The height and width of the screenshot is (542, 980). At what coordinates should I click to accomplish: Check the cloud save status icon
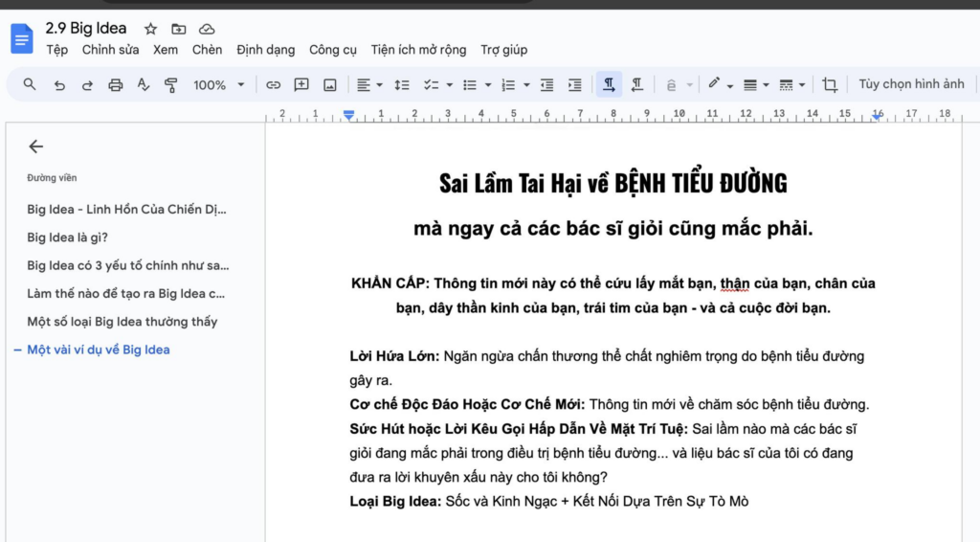207,29
